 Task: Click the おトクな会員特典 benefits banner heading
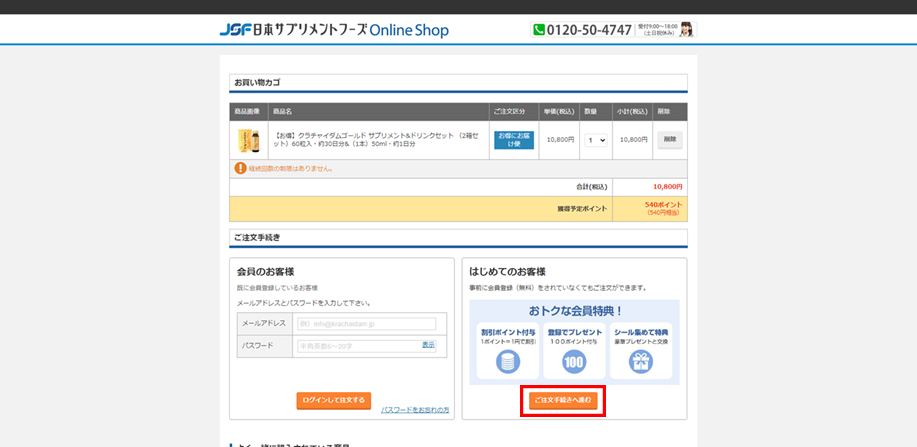coord(574,311)
